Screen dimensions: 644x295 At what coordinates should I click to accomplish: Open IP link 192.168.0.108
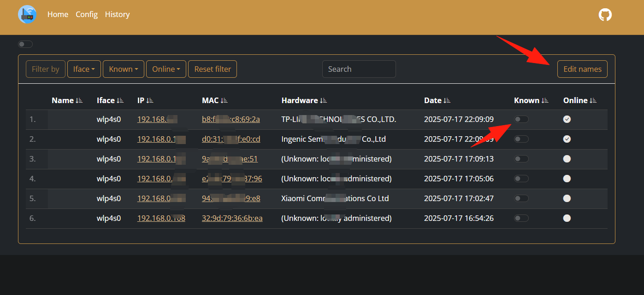[x=161, y=218]
